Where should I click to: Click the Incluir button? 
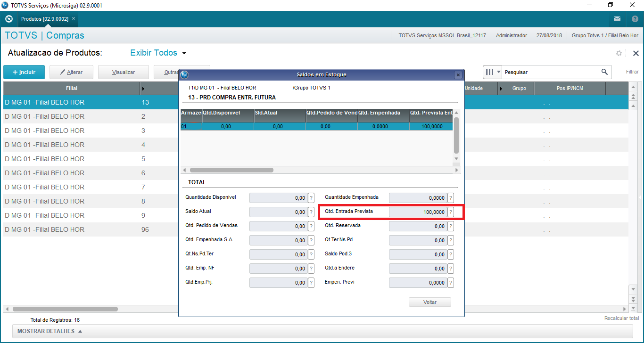(x=24, y=72)
